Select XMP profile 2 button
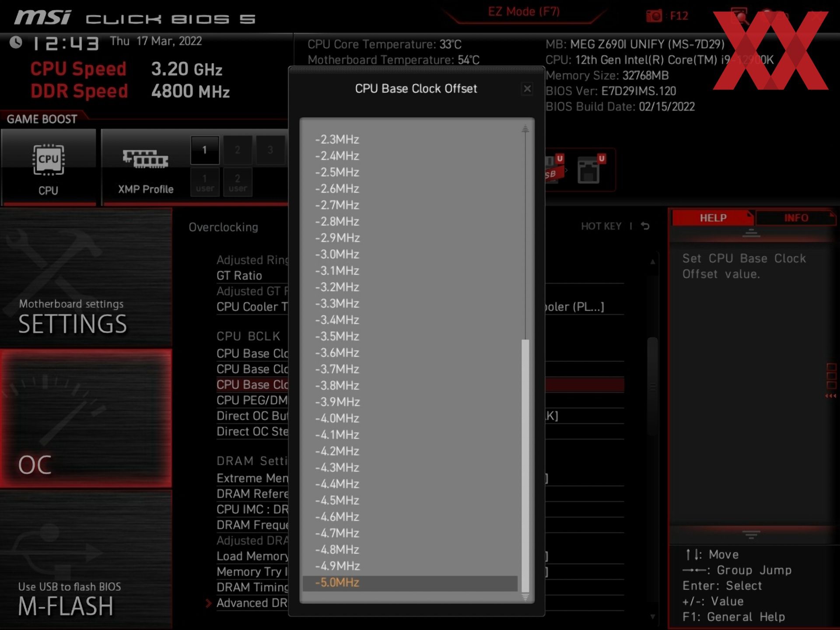Viewport: 840px width, 630px height. pyautogui.click(x=238, y=150)
